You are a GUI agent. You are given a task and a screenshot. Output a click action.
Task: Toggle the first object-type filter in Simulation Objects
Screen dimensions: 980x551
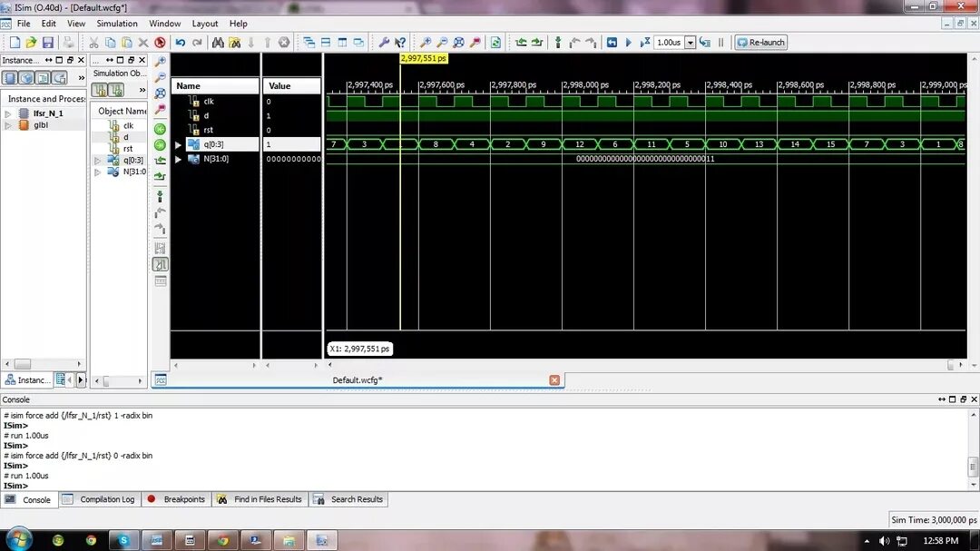[x=100, y=91]
